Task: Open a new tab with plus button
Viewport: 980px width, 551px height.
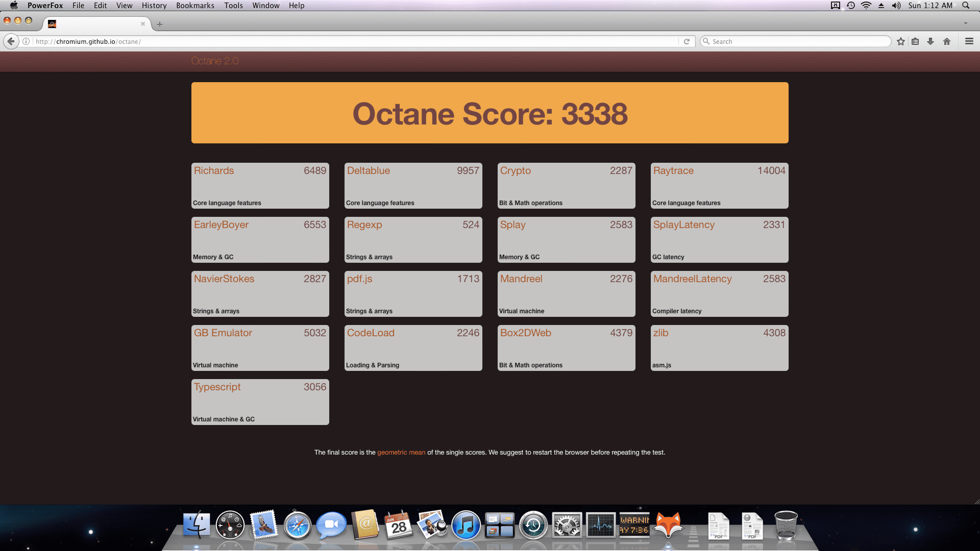Action: click(x=160, y=24)
